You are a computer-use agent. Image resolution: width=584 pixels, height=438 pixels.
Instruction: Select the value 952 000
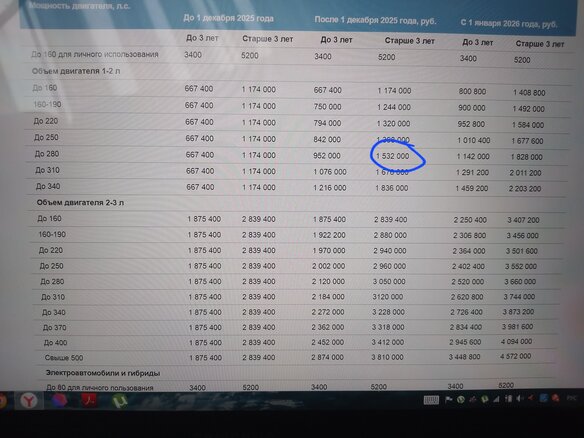(x=327, y=155)
